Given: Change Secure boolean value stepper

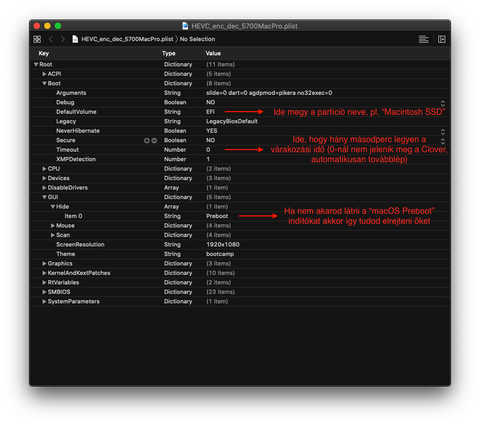Looking at the screenshot, I should tap(443, 141).
